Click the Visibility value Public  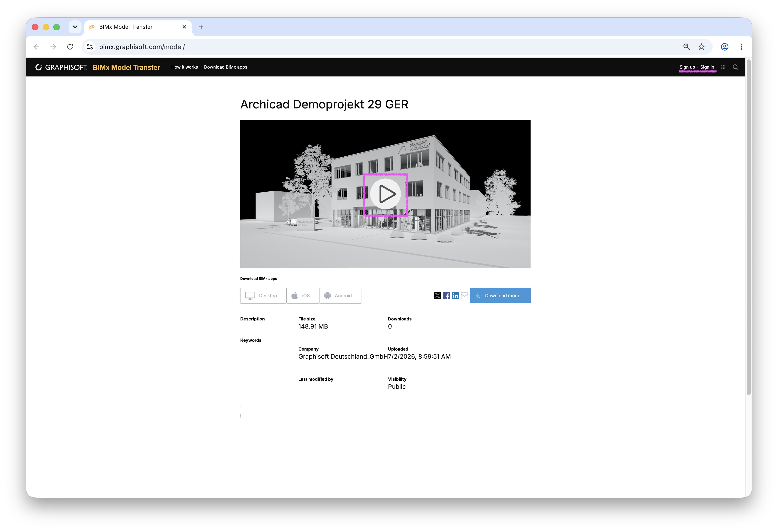coord(397,387)
